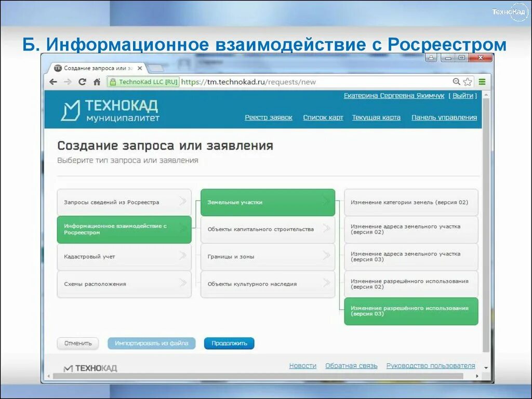
Task: Click the footer ТЕХНОКАД logo
Action: tap(90, 368)
